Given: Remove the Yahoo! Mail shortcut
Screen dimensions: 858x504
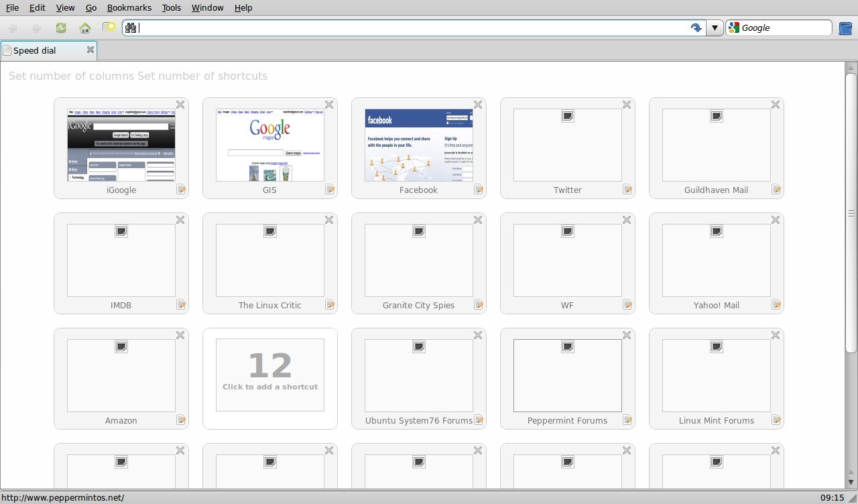Looking at the screenshot, I should point(776,220).
